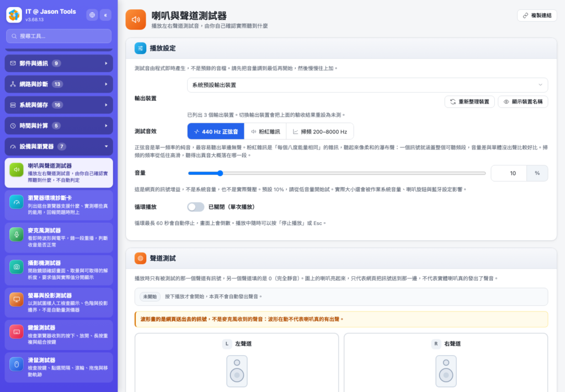Click the volume percent input showing 10
The image size is (565, 392).
coord(509,173)
